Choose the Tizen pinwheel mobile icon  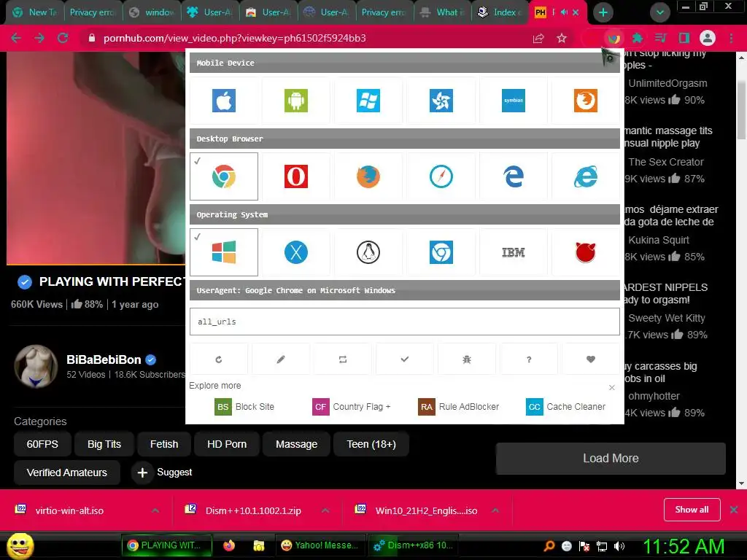click(441, 101)
